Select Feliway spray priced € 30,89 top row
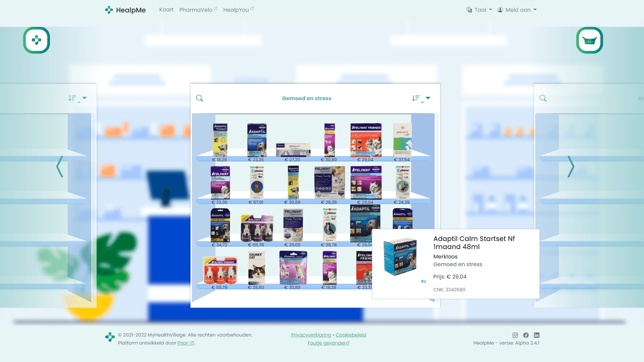This screenshot has height=362, width=644. (x=329, y=140)
